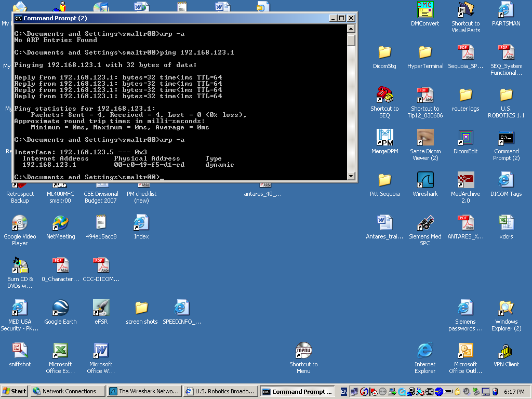
Task: Click the system tray clock
Action: [514, 391]
